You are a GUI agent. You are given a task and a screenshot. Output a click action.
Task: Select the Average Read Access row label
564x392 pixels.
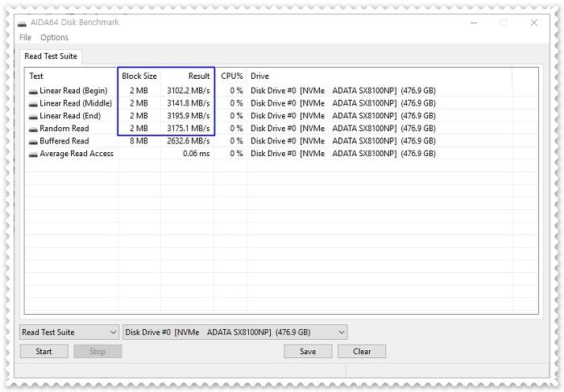pyautogui.click(x=77, y=154)
